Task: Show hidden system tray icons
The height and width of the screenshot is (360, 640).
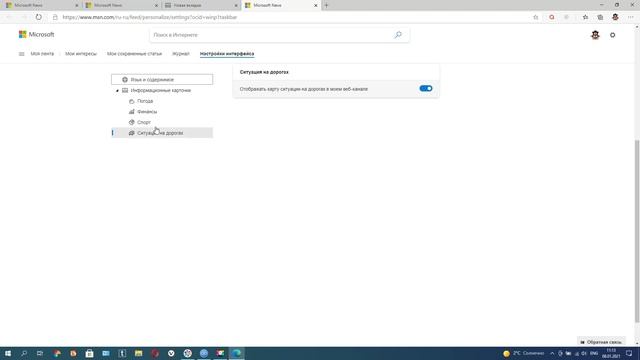Action: pos(552,353)
